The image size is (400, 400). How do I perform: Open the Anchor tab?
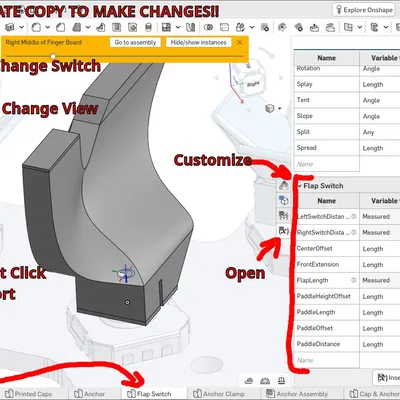89,394
